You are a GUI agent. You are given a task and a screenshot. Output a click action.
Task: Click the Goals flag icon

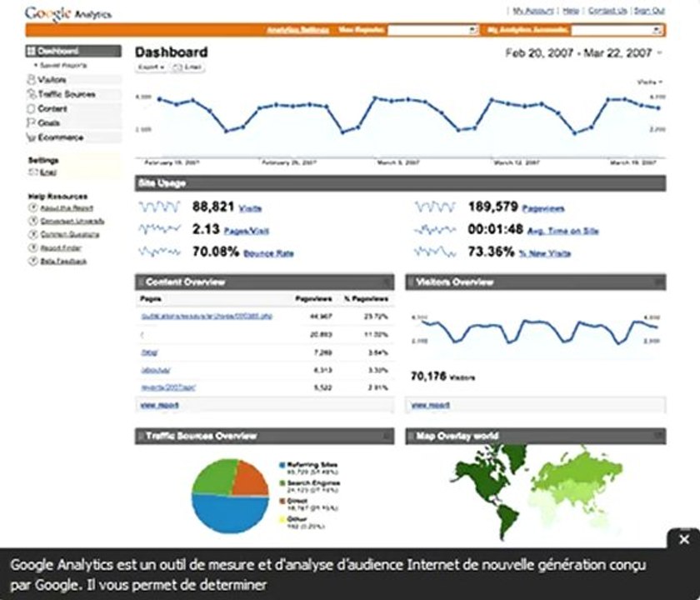(x=32, y=122)
